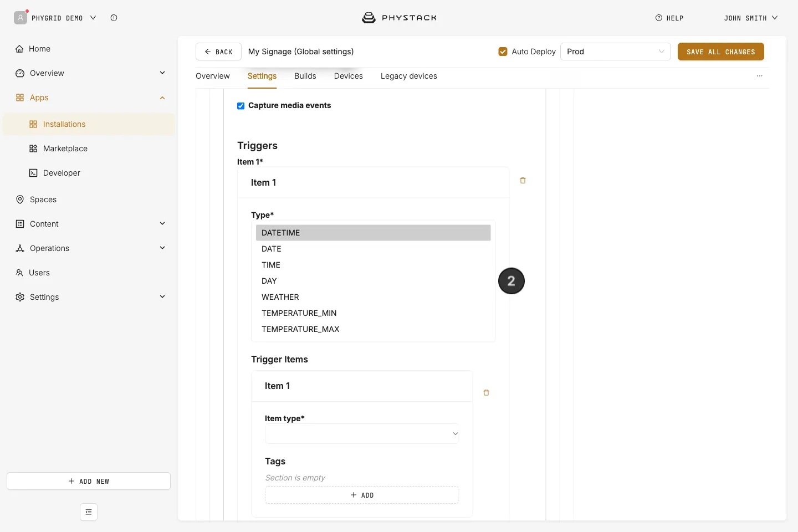The width and height of the screenshot is (798, 532).
Task: Click the collapse sidebar icon at bottom
Action: tap(89, 512)
